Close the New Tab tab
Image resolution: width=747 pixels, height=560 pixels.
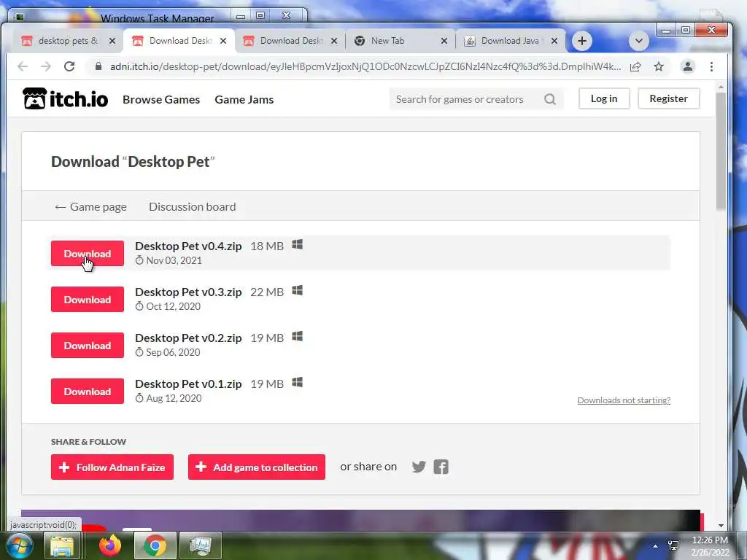(x=444, y=41)
